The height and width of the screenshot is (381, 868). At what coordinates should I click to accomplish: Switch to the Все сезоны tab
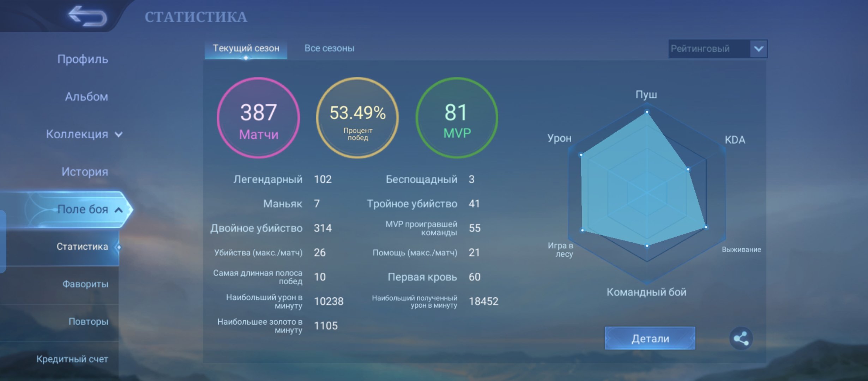click(330, 48)
